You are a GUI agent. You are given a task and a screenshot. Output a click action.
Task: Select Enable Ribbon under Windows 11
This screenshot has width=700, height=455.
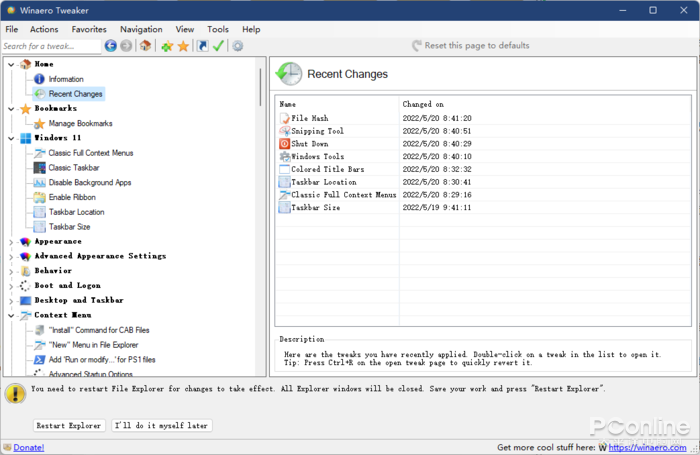pyautogui.click(x=72, y=197)
